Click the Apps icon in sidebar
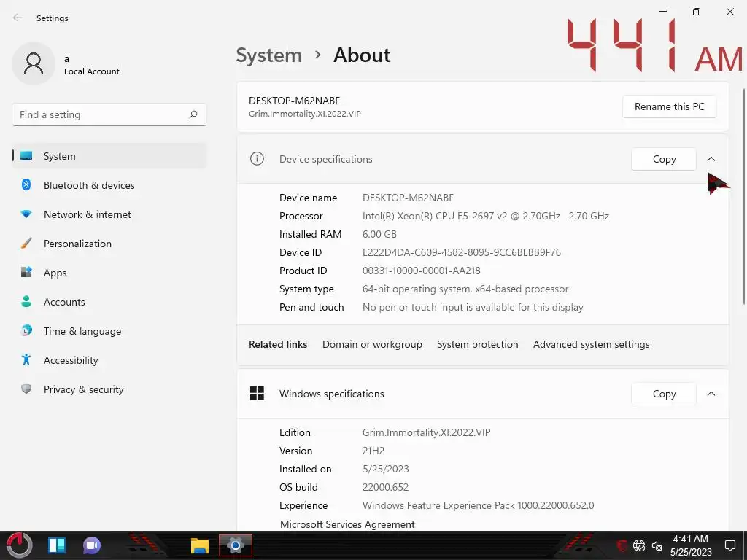747x560 pixels. 26,273
